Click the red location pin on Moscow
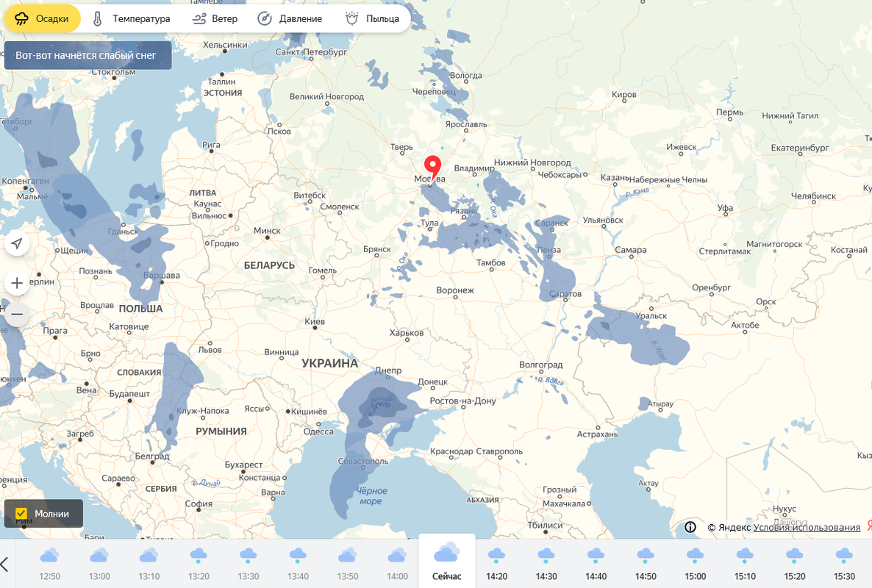Image resolution: width=872 pixels, height=588 pixels. pos(432,168)
